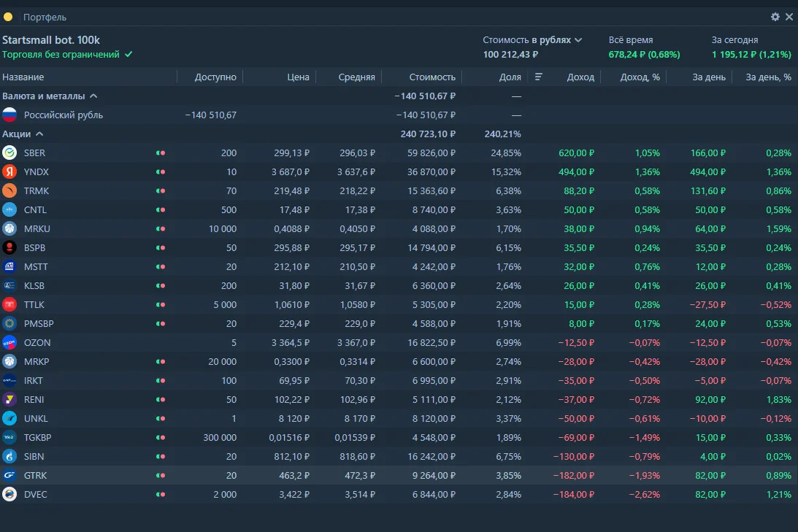
Task: Sort by the Доход column header
Action: (580, 77)
